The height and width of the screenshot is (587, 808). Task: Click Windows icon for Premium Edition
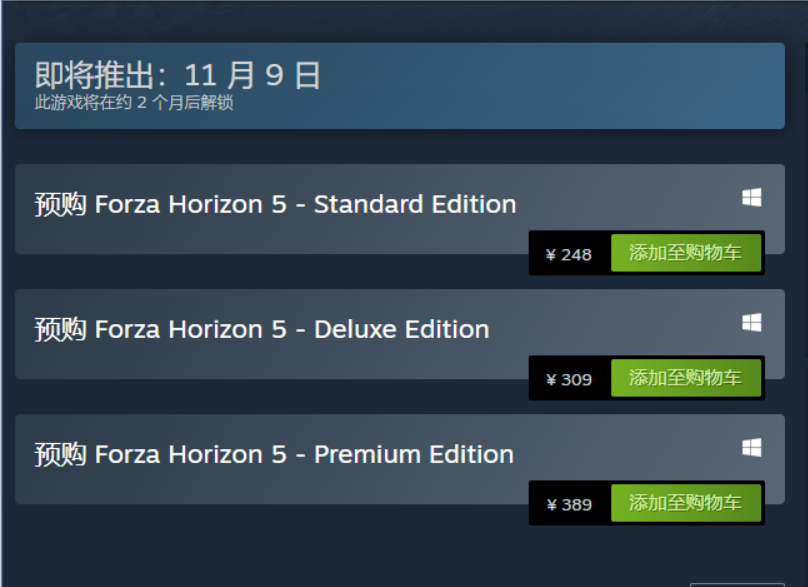752,447
